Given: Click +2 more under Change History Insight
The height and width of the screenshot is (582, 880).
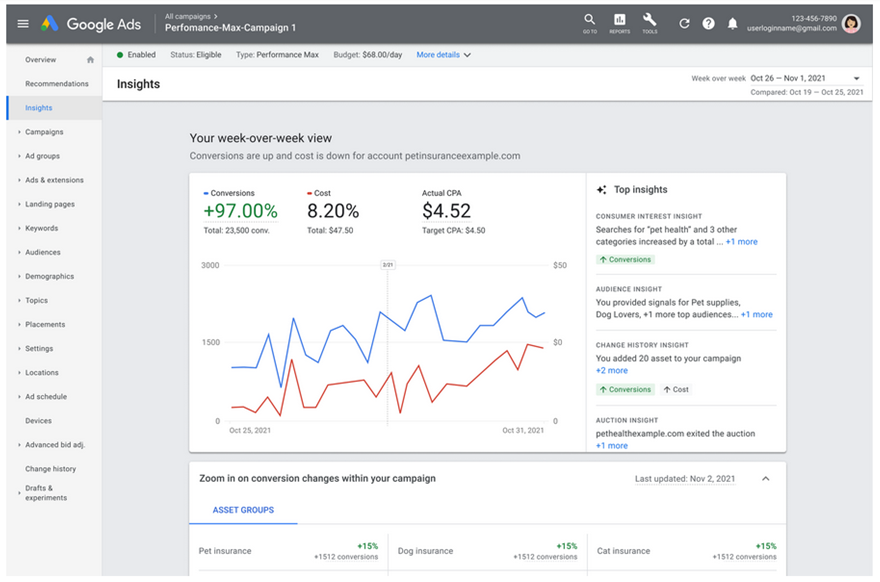Looking at the screenshot, I should (x=612, y=371).
